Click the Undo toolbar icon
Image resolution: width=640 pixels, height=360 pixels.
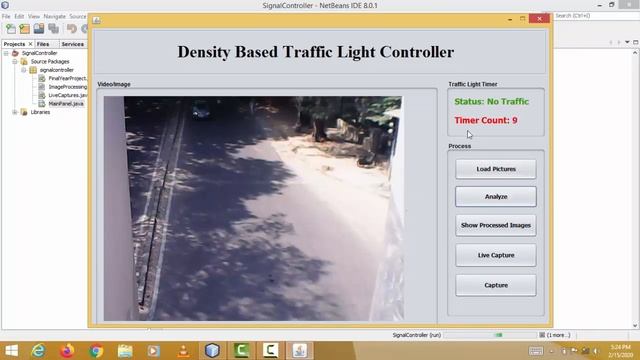point(72,29)
